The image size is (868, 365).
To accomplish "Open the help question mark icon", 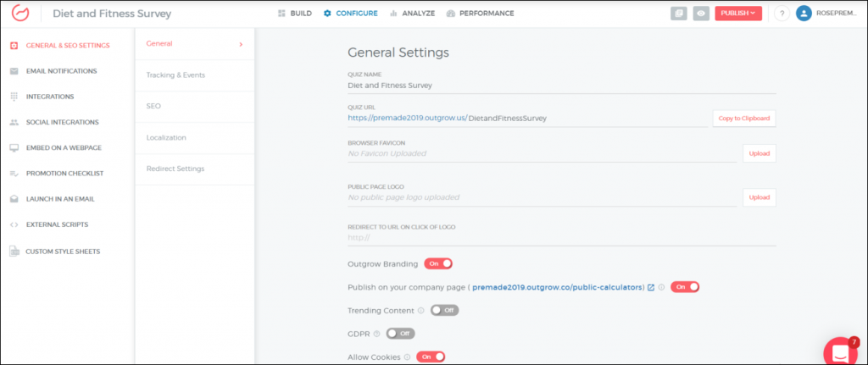I will pos(782,14).
